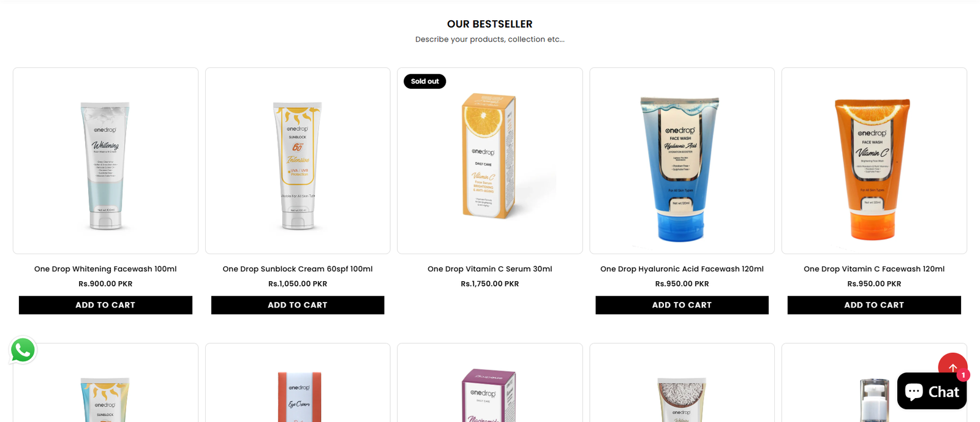Viewport: 980px width, 422px height.
Task: Click the Sold out badge on Vitamin C Serum
Action: 424,81
